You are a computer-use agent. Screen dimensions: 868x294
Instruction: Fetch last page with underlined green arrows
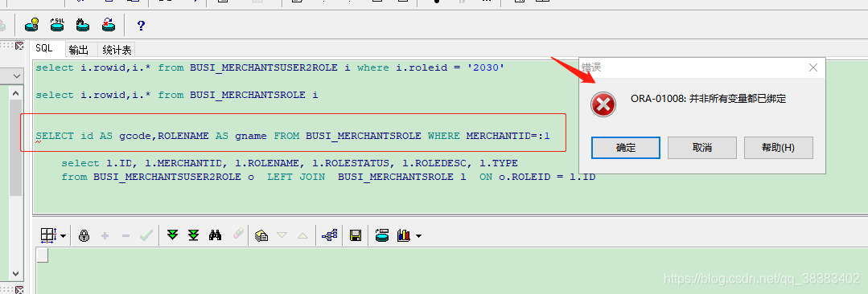pyautogui.click(x=193, y=235)
